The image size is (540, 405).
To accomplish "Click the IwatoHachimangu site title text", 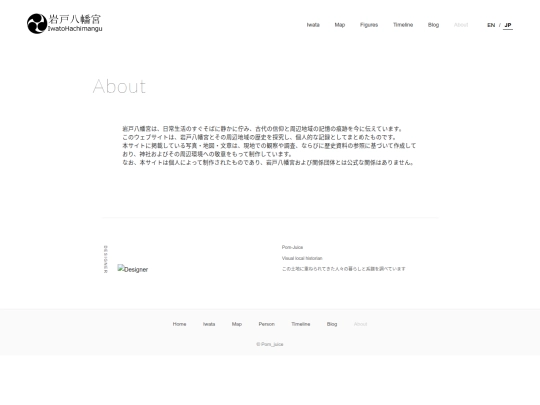I will coord(75,29).
